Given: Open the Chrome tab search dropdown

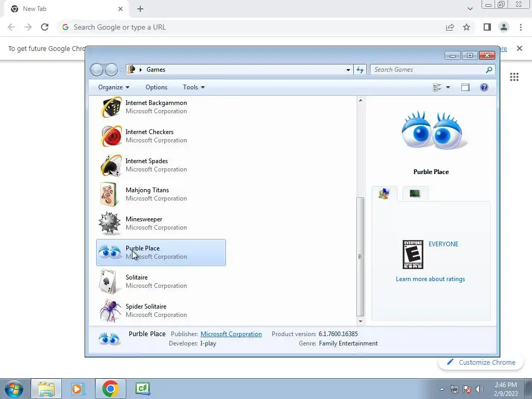Looking at the screenshot, I should [470, 9].
